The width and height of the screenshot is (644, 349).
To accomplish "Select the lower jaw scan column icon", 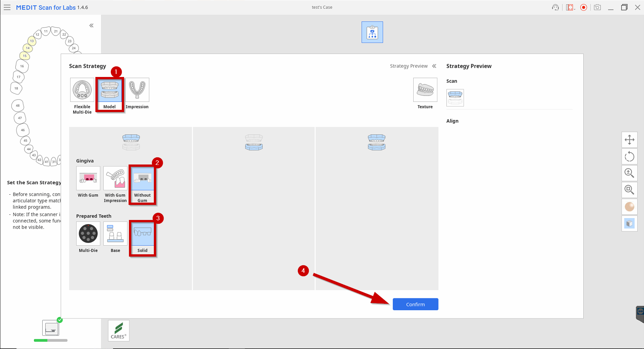I will coord(254,142).
